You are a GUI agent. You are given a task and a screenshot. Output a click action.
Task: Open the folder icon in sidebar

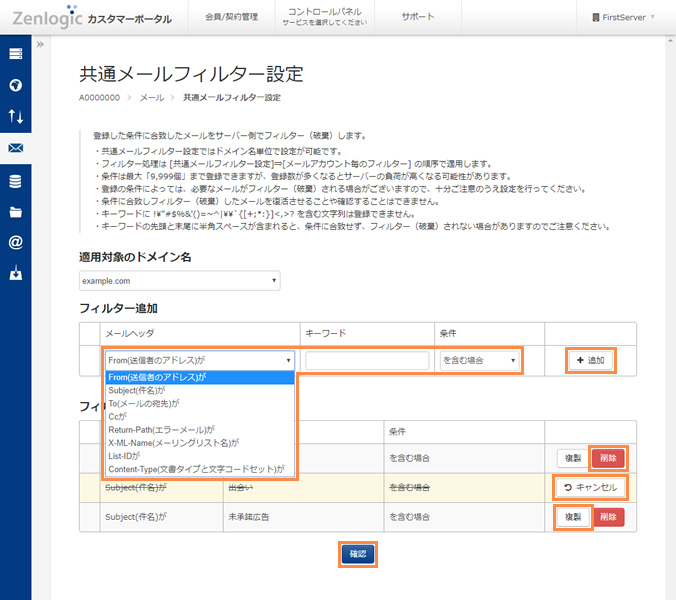point(16,212)
